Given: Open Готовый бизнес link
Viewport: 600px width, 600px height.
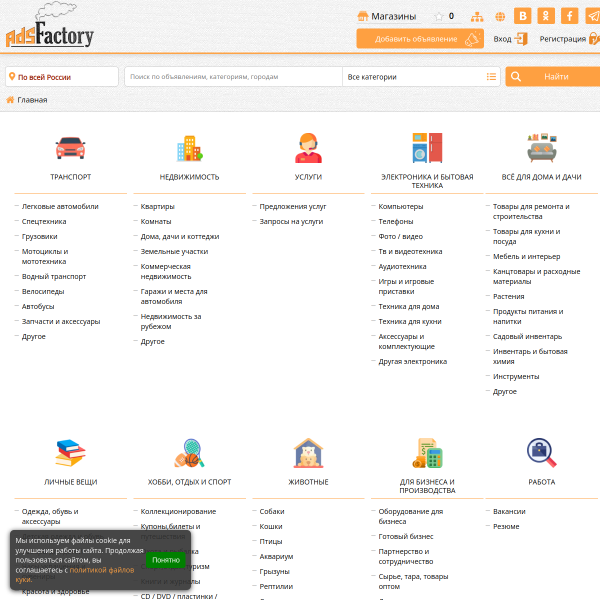Looking at the screenshot, I should [406, 536].
